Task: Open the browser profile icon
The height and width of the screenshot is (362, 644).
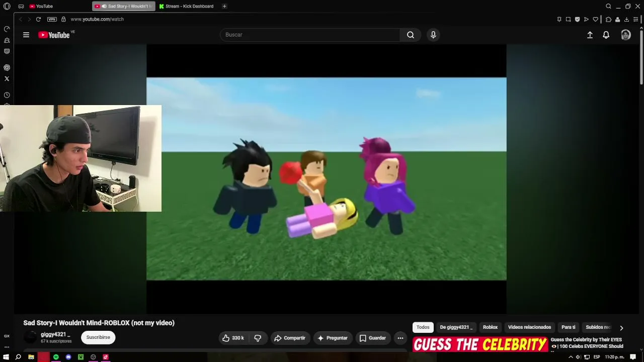Action: tap(617, 19)
